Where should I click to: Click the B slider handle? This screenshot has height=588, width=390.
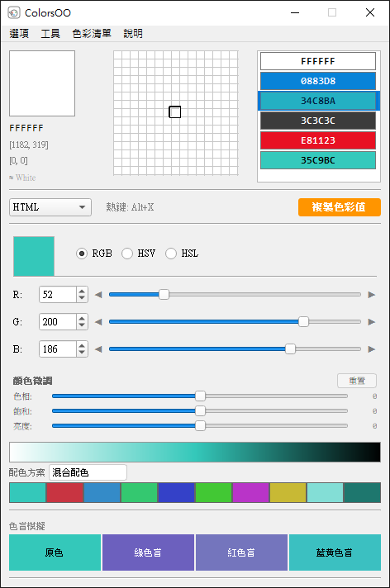(x=290, y=349)
